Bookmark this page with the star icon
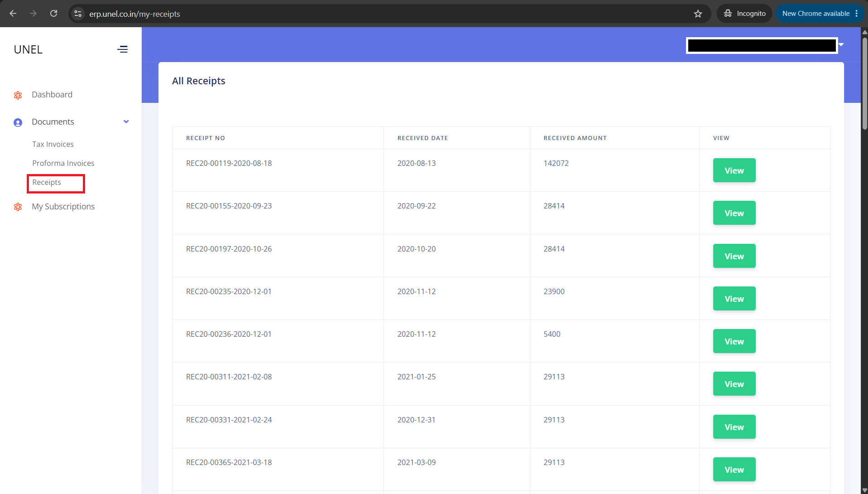The image size is (868, 494). click(698, 14)
